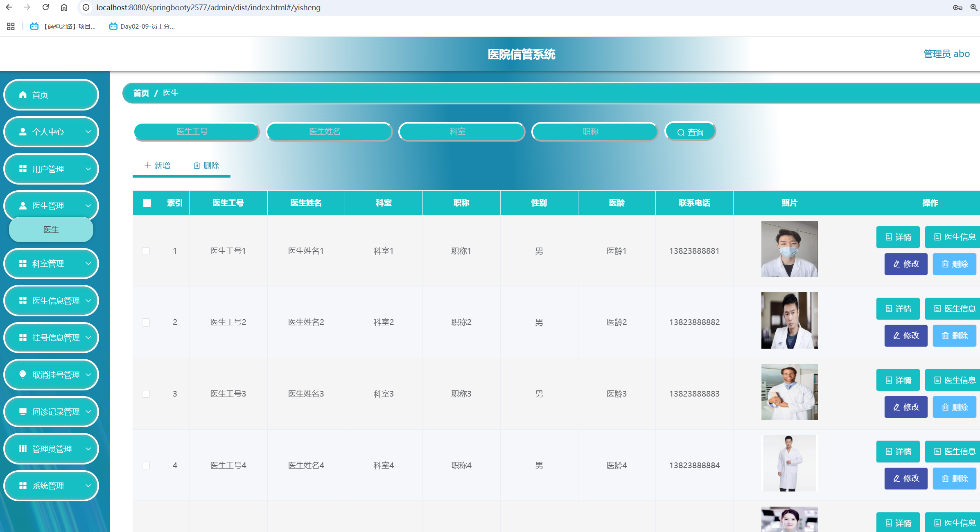Open the 系统管理 menu
Screen dimensions: 980x532
click(51, 486)
